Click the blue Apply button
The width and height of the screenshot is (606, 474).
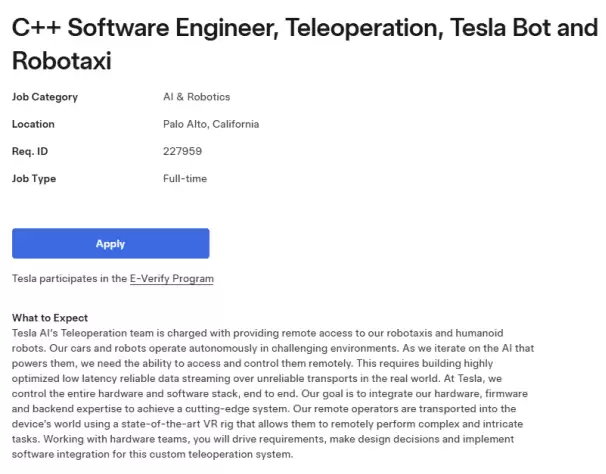point(110,243)
